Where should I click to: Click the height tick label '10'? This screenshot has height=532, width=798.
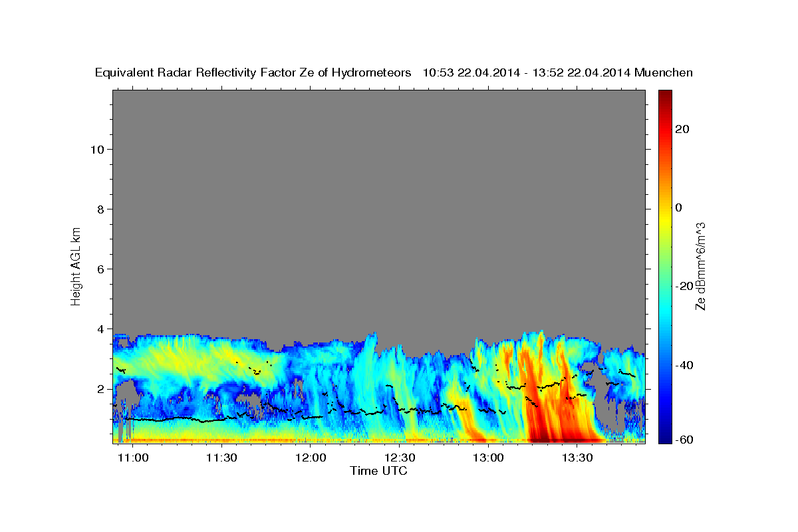tap(98, 149)
